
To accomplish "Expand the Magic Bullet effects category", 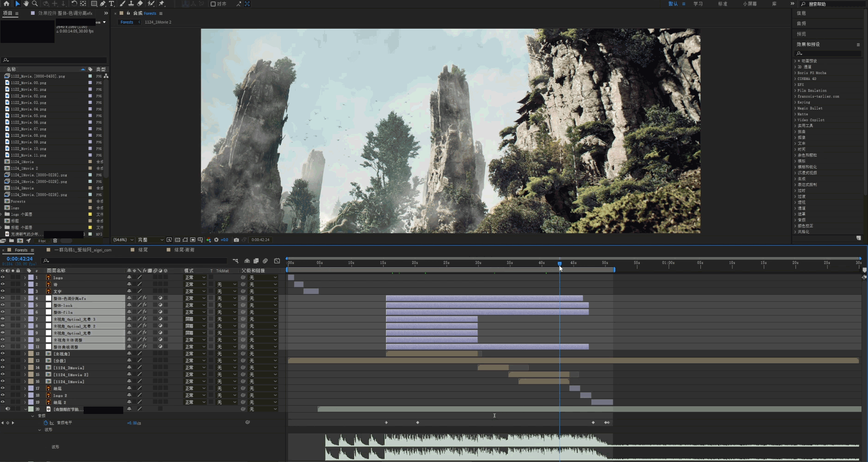I will pos(795,108).
